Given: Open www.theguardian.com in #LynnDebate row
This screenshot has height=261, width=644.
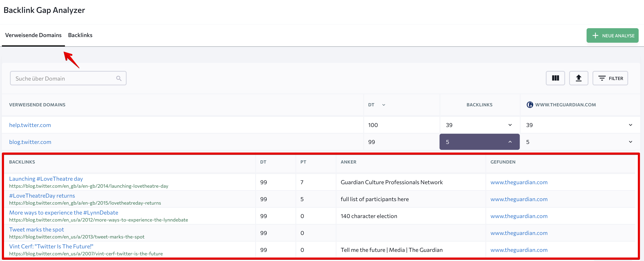Looking at the screenshot, I should [519, 216].
